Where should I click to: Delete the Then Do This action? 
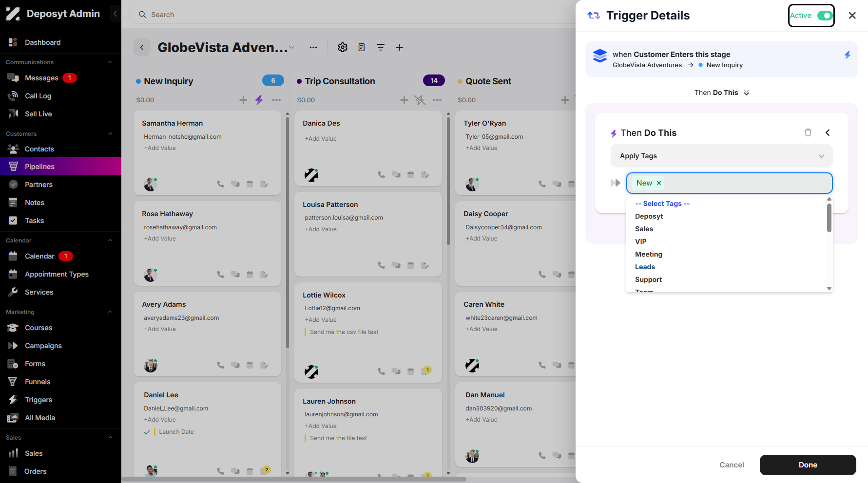pos(808,132)
